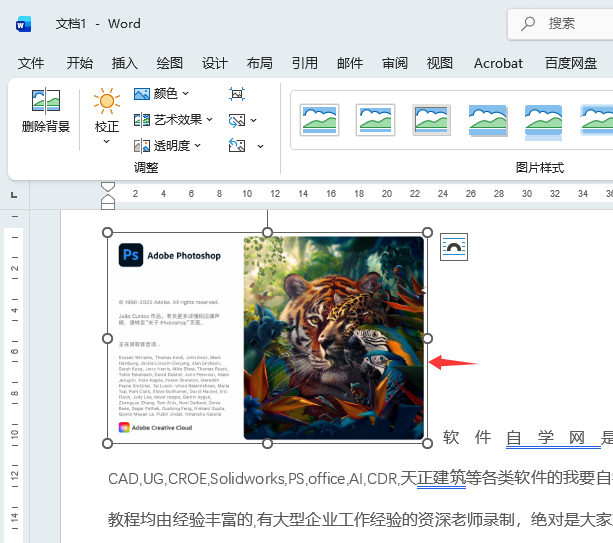Screen dimensions: 613x543
Task: Switch to the 邮件 (Mailings) tab
Action: point(350,63)
